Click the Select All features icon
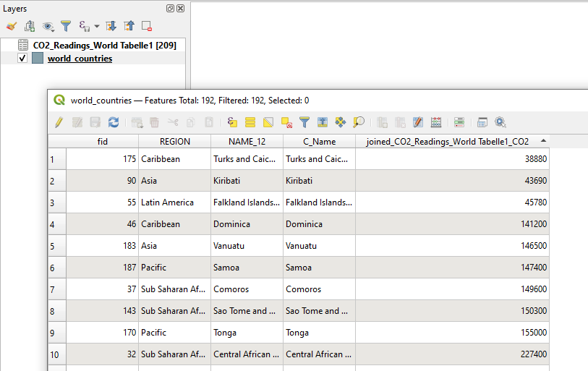This screenshot has height=371, width=588. pos(250,122)
